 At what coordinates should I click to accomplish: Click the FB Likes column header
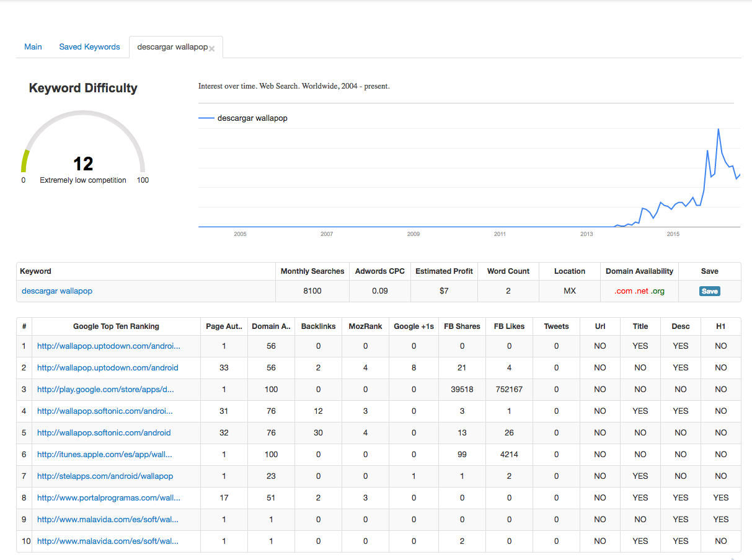click(x=509, y=326)
